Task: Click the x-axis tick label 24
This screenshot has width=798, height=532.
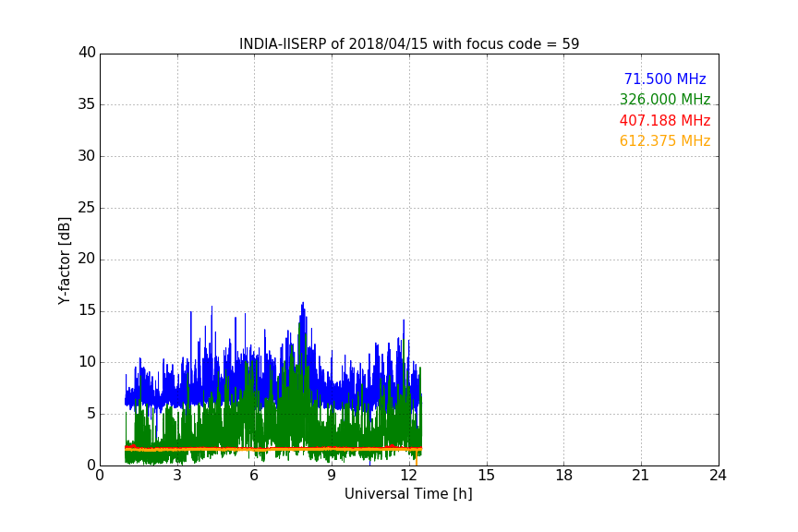Action: [719, 476]
